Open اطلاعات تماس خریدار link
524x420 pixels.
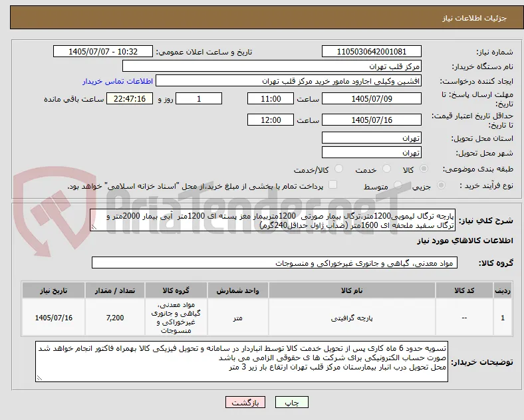118,81
